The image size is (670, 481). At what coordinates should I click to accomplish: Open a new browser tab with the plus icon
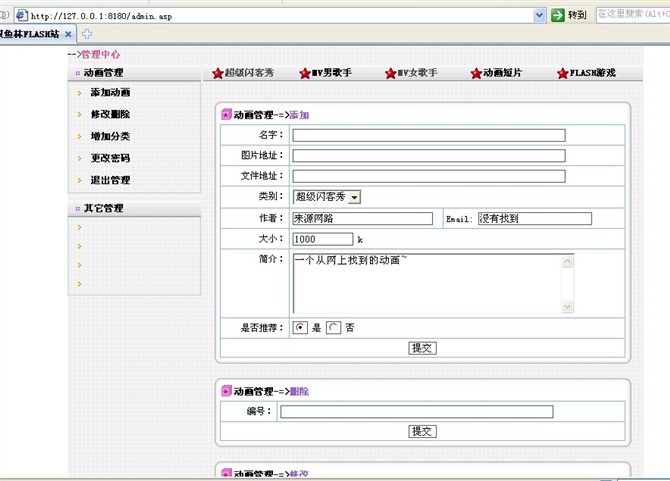click(x=87, y=34)
